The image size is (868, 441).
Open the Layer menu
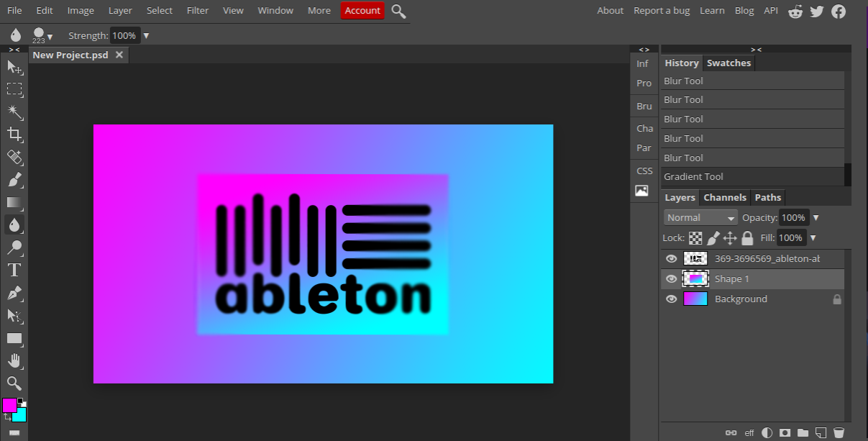point(120,10)
